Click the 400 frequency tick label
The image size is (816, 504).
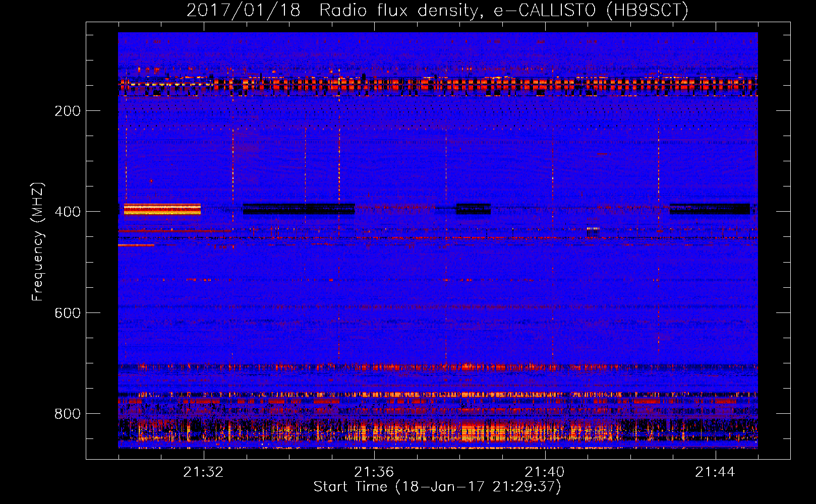point(68,212)
